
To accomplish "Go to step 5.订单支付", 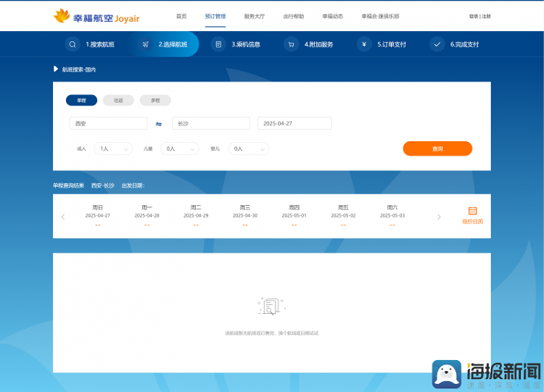I will coord(392,44).
